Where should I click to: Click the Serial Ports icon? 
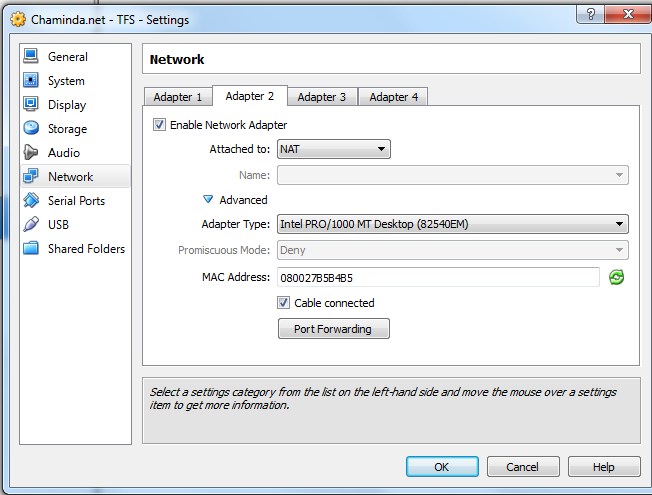(31, 201)
